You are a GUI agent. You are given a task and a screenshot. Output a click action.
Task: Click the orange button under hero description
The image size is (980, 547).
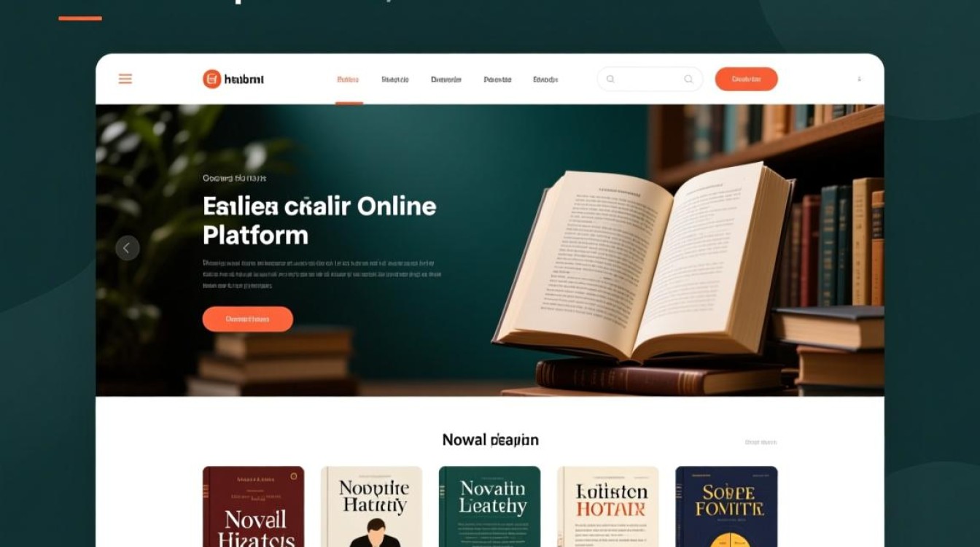248,319
